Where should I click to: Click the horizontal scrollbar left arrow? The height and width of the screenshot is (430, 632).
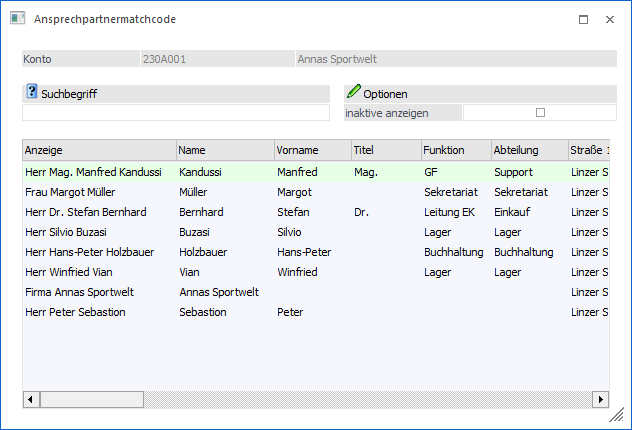[x=31, y=399]
